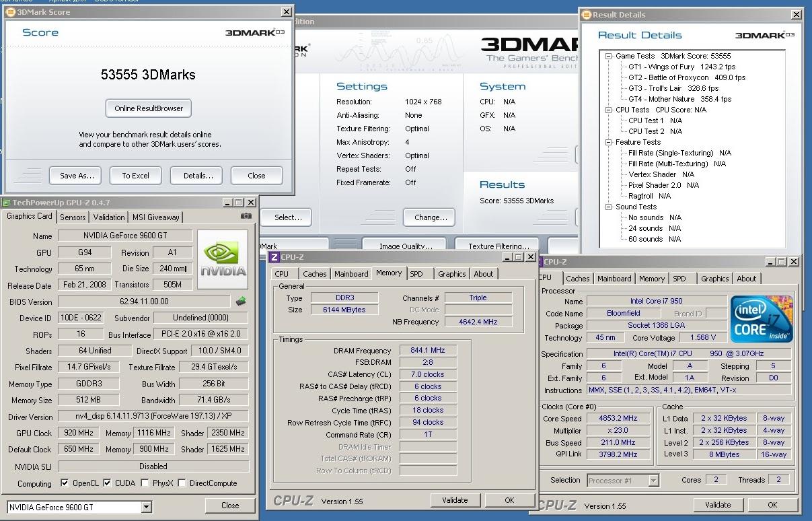
Task: Open the Processor #1 selection dropdown
Action: point(653,481)
